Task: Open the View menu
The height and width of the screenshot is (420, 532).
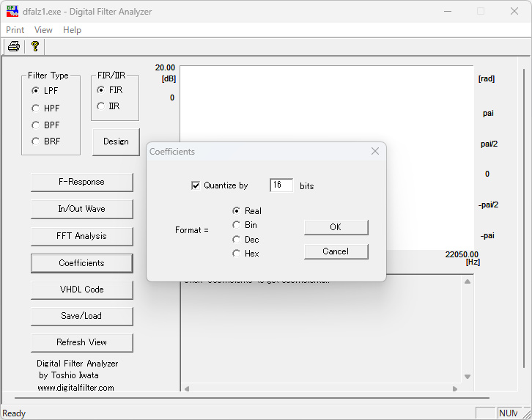Action: (x=43, y=30)
